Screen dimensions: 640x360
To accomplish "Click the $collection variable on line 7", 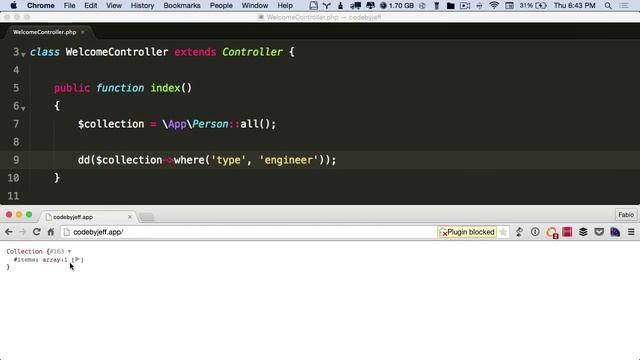I will pos(111,124).
